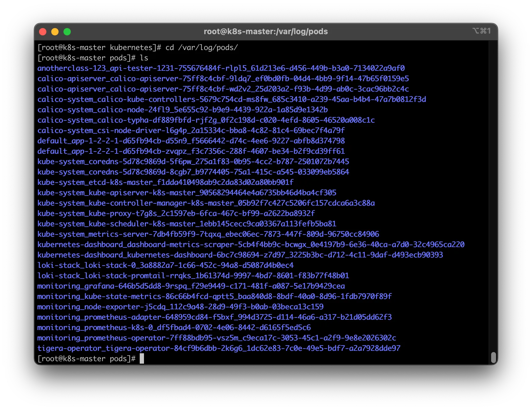This screenshot has height=410, width=532.
Task: Click the green zoom window button
Action: [x=67, y=32]
